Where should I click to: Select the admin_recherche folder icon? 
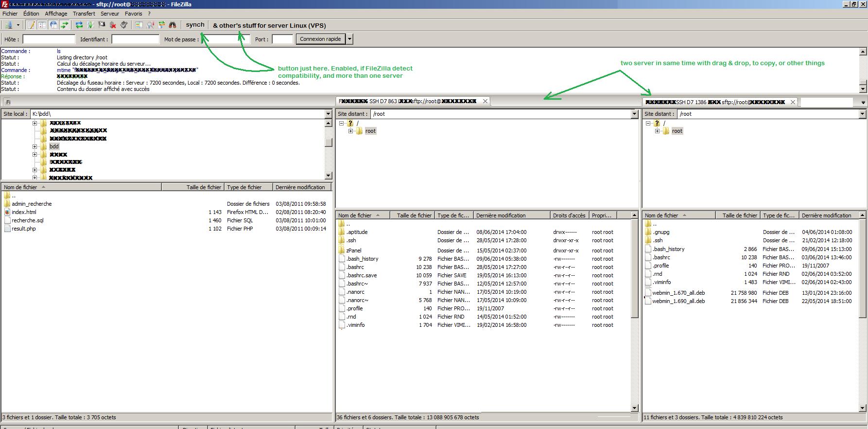7,204
